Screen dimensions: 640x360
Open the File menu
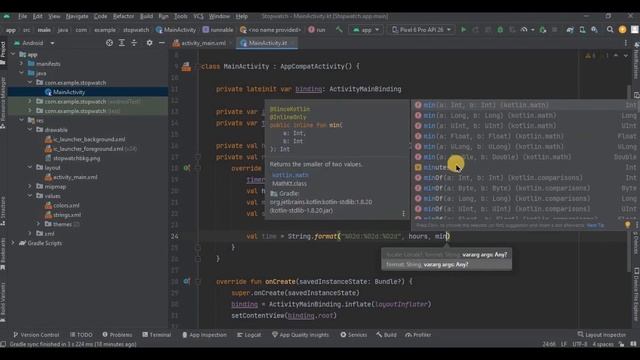22,16
